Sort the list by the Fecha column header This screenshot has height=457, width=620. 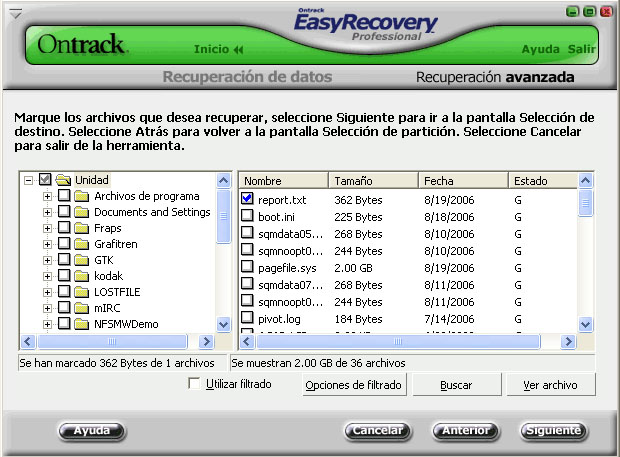(x=463, y=181)
